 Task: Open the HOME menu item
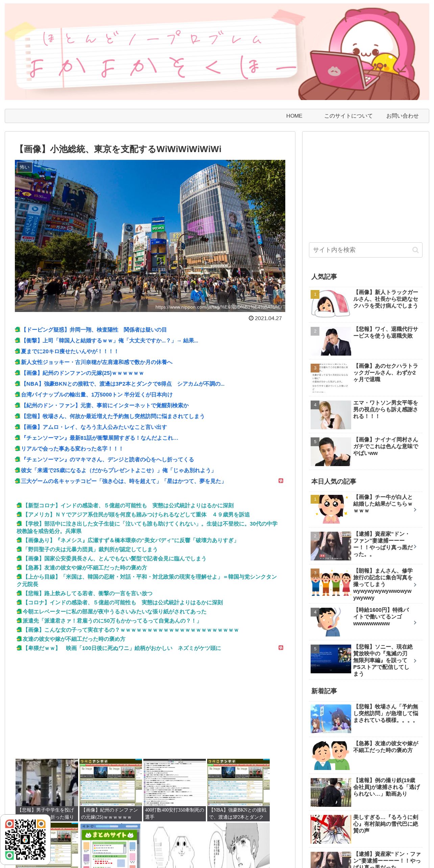(294, 116)
